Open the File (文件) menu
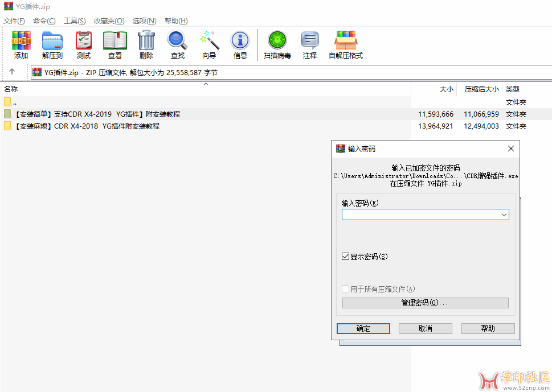Image resolution: width=552 pixels, height=392 pixels. (14, 21)
